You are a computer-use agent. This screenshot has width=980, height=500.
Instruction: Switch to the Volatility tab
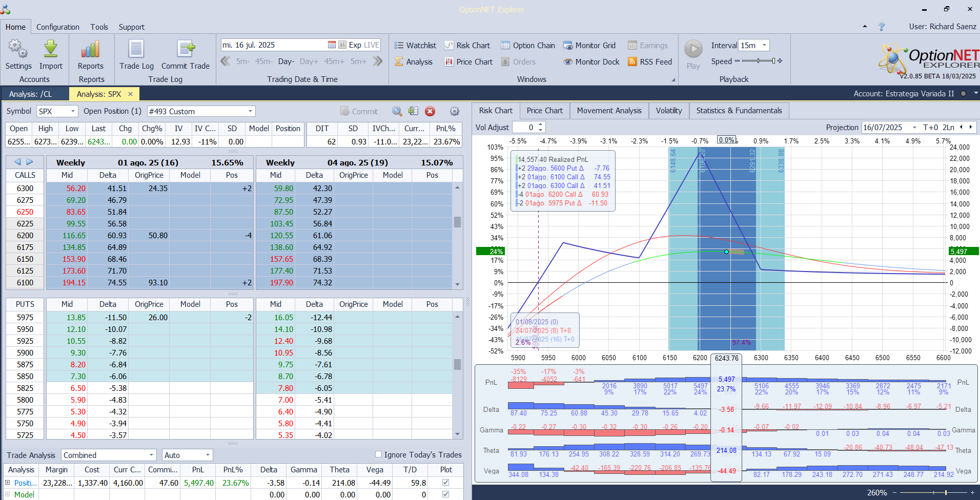668,111
